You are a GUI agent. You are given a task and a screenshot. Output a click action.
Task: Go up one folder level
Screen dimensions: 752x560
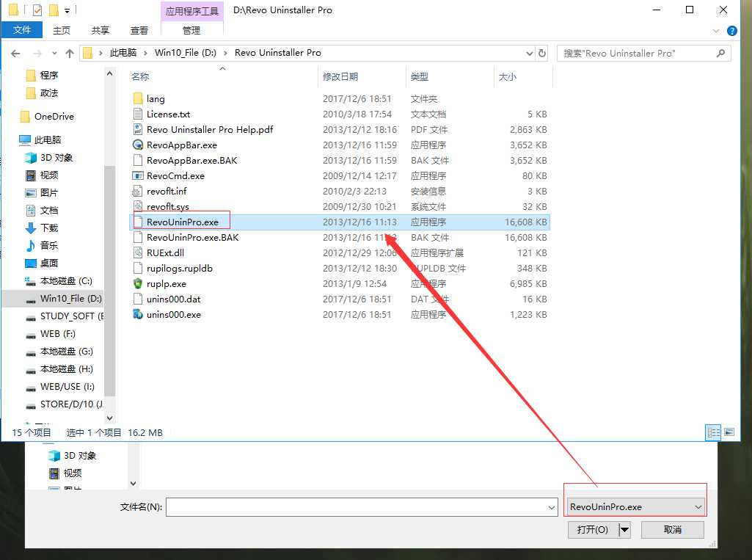[70, 54]
